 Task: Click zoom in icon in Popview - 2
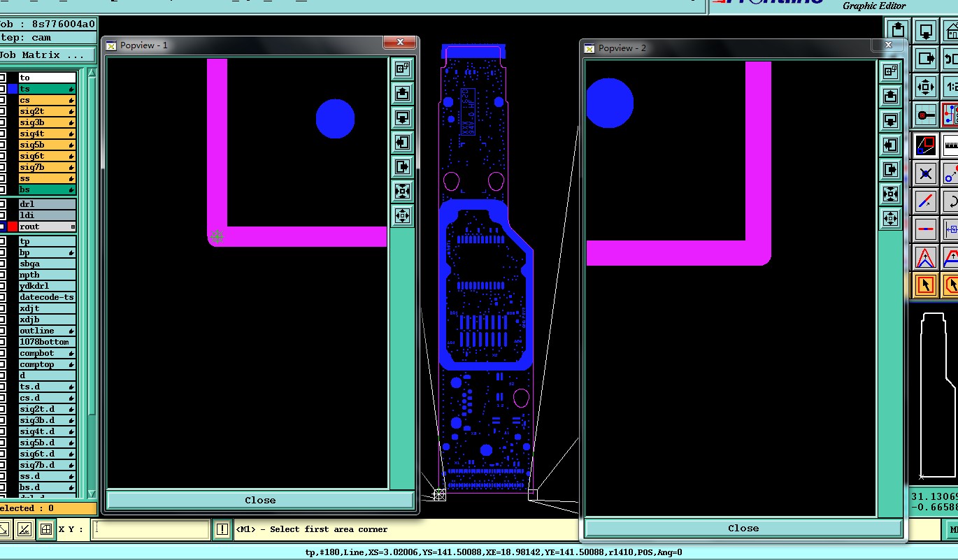[890, 194]
